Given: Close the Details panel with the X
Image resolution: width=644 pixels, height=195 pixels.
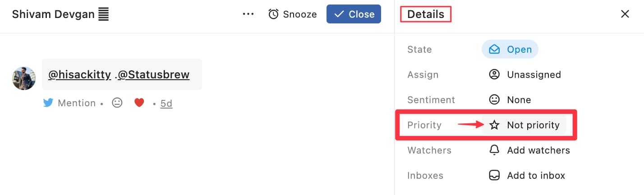Looking at the screenshot, I should pos(625,14).
